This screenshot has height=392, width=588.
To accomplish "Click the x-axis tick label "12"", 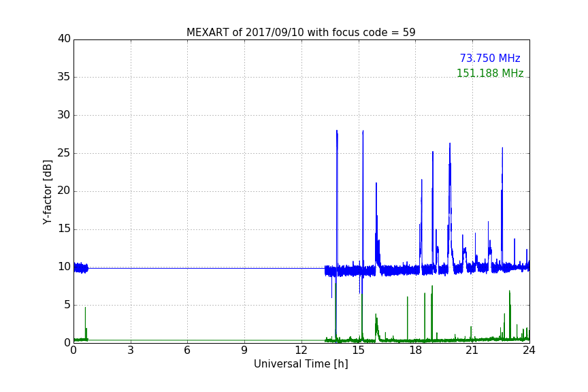I will pos(301,350).
